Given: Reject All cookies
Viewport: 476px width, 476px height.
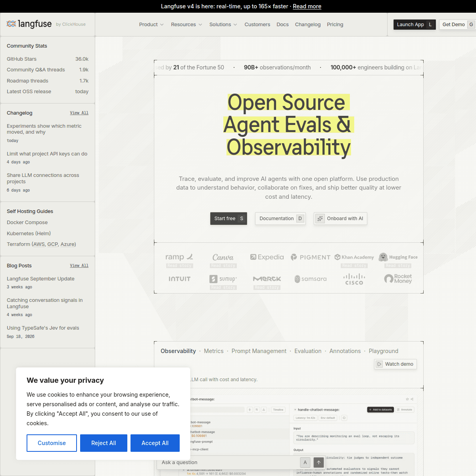Looking at the screenshot, I should click(x=104, y=443).
